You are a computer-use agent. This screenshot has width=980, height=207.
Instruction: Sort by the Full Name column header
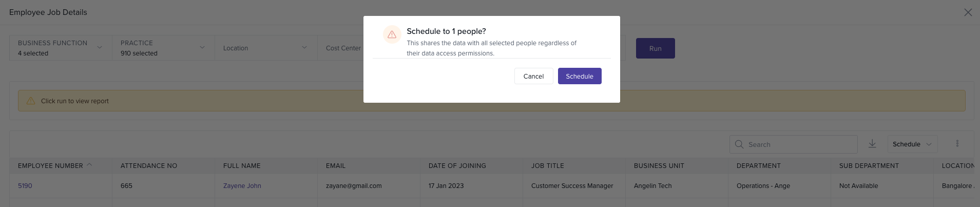tap(242, 166)
